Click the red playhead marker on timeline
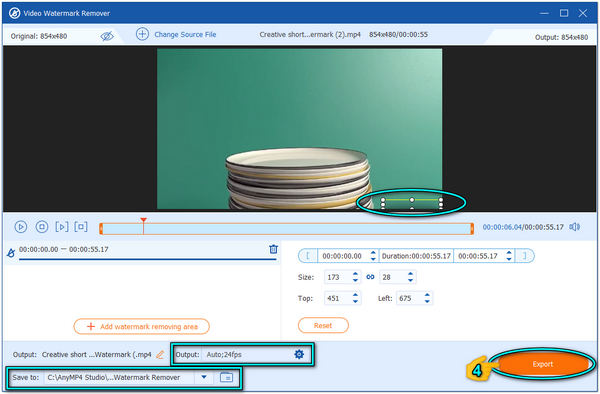This screenshot has height=394, width=600. (x=143, y=220)
